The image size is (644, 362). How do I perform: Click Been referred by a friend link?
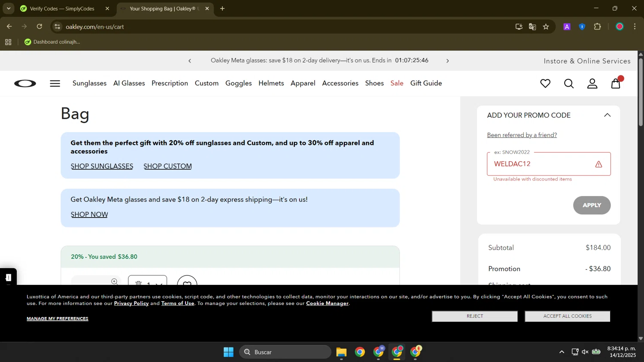pos(522,135)
